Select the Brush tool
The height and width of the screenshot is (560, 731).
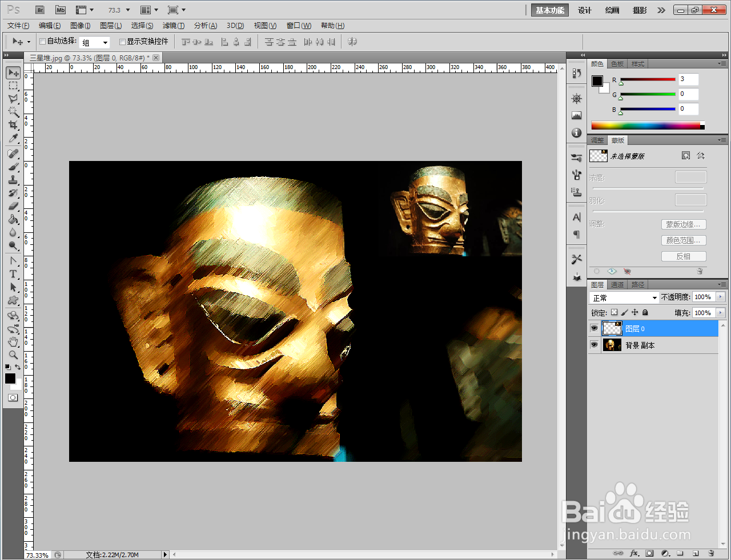point(13,167)
